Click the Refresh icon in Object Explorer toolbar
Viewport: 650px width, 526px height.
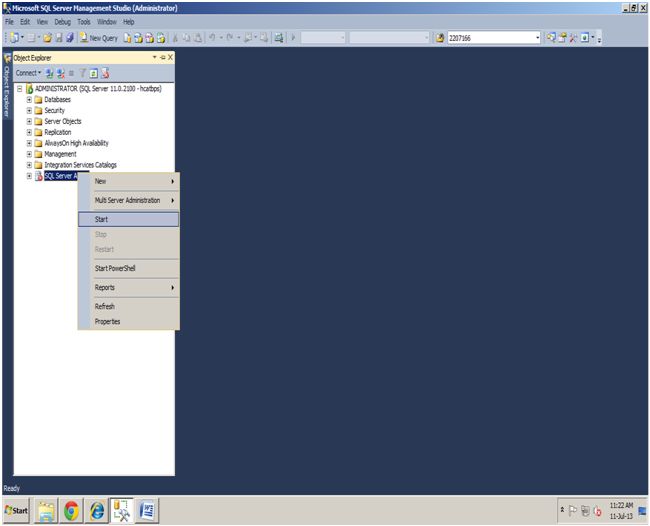pos(94,73)
